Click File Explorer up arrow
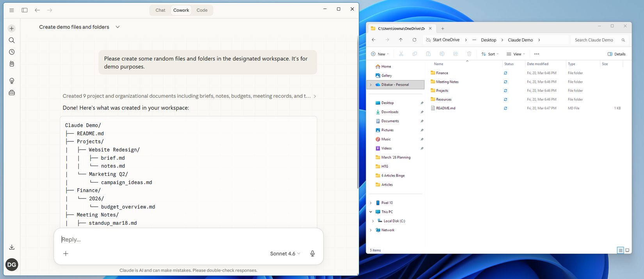Image resolution: width=644 pixels, height=279 pixels. click(401, 40)
